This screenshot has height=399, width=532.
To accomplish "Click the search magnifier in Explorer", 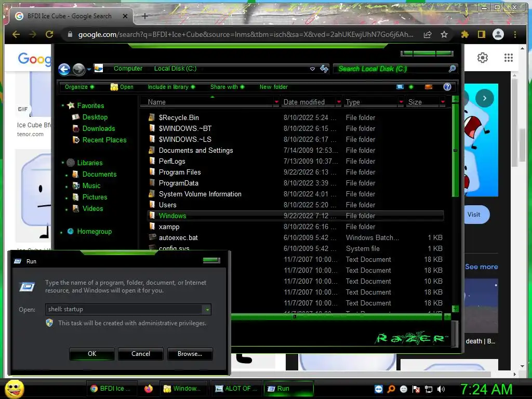I will pos(452,69).
